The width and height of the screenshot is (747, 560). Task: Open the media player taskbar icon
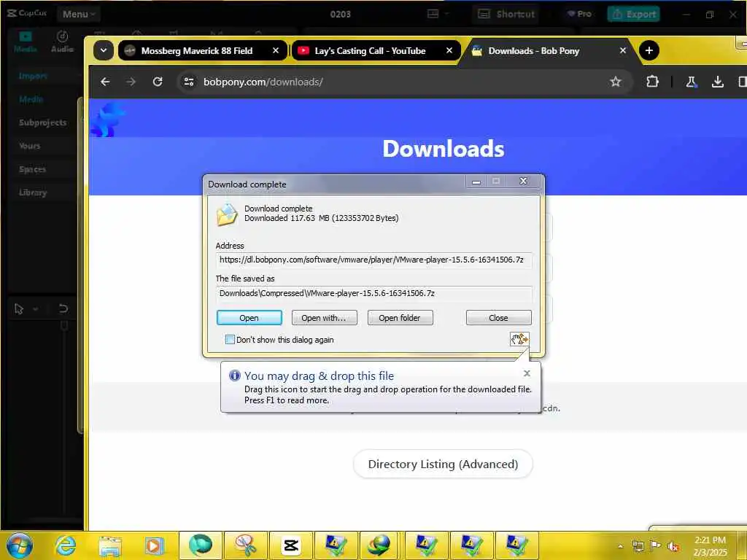click(155, 545)
